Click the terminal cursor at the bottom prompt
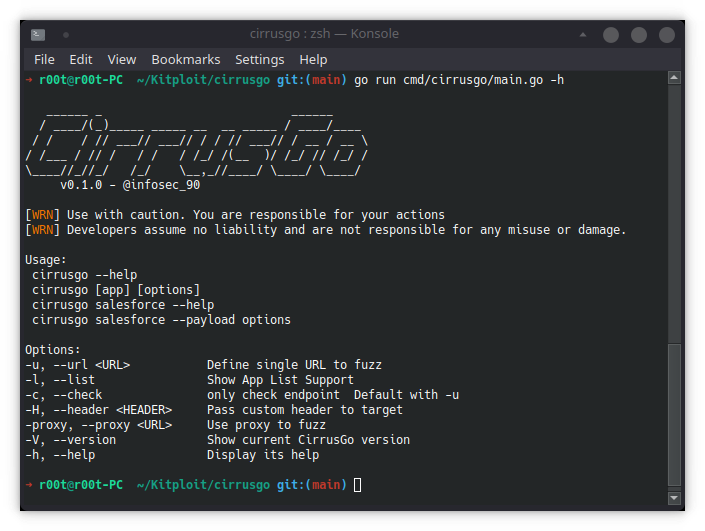 point(357,485)
